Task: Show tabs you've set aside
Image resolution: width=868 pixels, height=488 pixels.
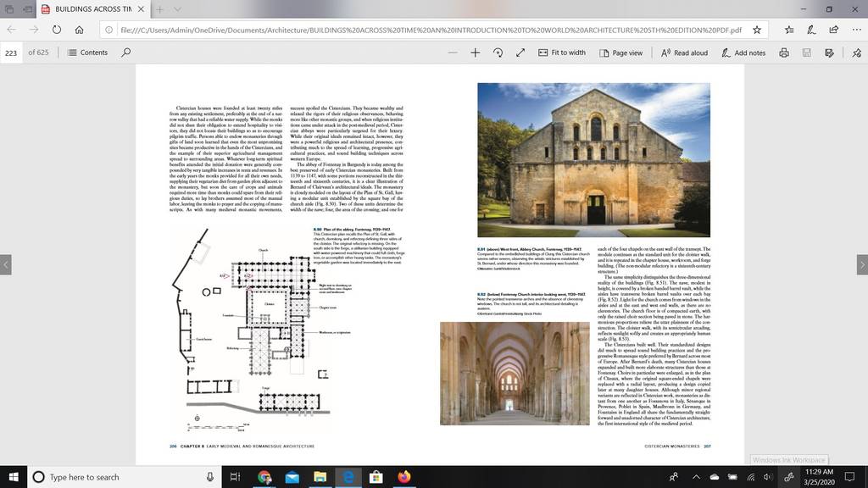Action: point(9,8)
